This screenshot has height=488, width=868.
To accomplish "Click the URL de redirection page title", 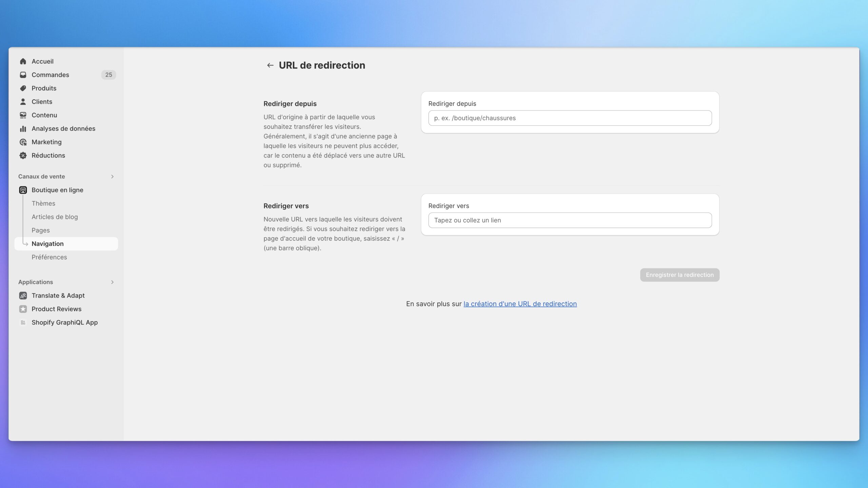I will [322, 65].
